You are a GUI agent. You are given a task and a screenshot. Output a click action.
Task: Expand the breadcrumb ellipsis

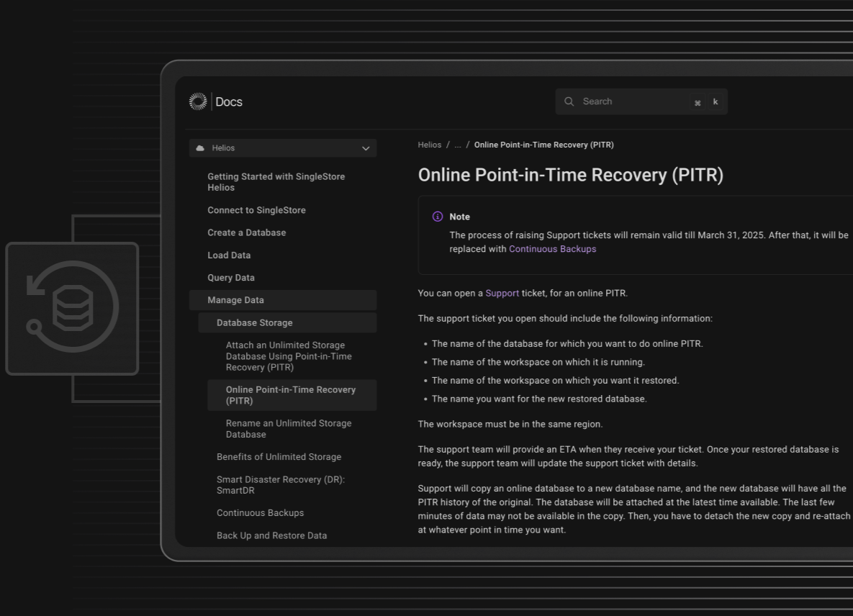tap(458, 145)
